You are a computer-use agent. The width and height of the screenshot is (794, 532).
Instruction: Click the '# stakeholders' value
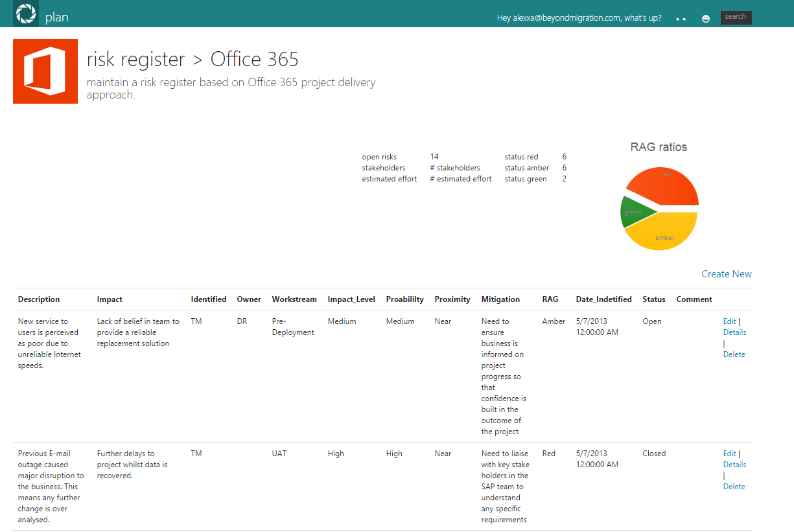click(x=455, y=168)
